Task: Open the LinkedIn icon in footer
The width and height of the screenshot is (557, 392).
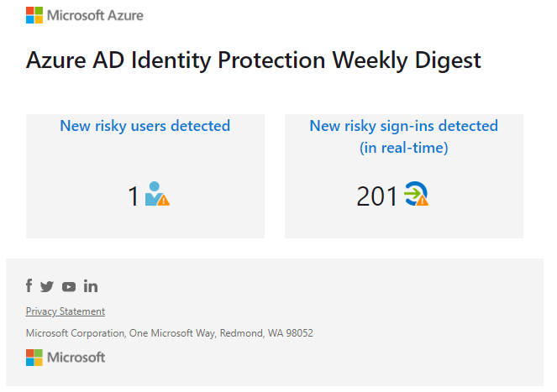Action: tap(91, 286)
